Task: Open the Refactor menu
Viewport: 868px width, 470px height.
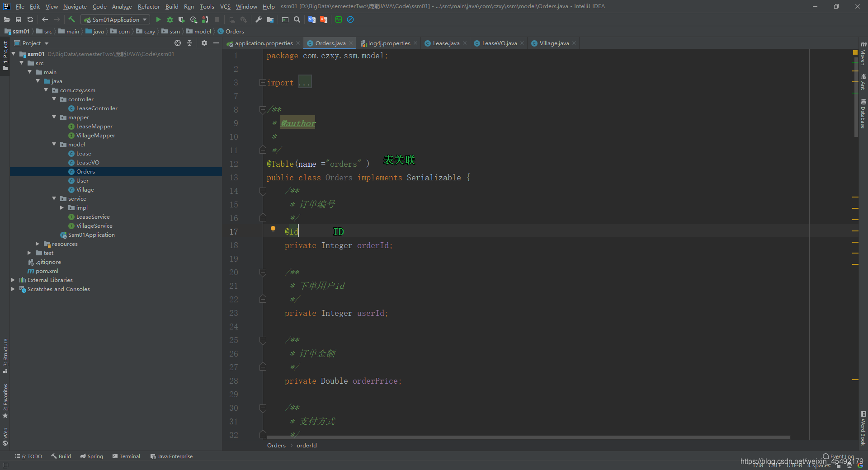Action: click(149, 6)
